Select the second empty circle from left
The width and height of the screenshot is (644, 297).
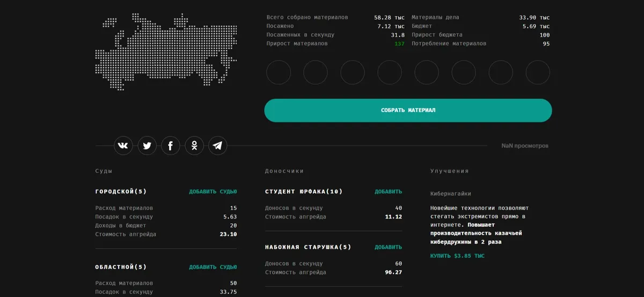316,73
